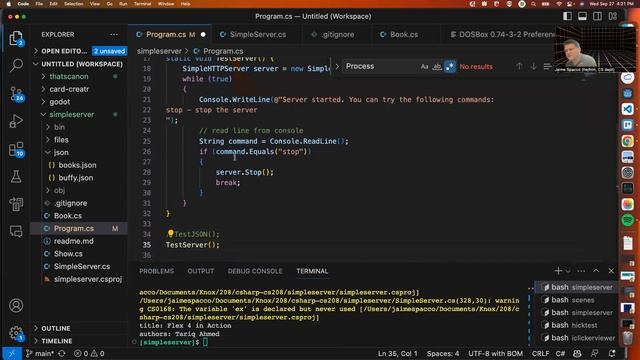Open books.json in explorer
The image size is (640, 360).
77,165
